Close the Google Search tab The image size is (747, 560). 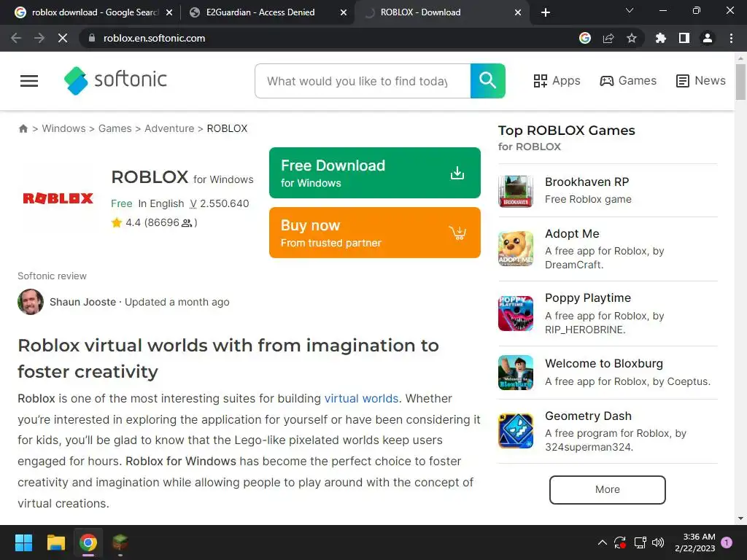pyautogui.click(x=169, y=12)
